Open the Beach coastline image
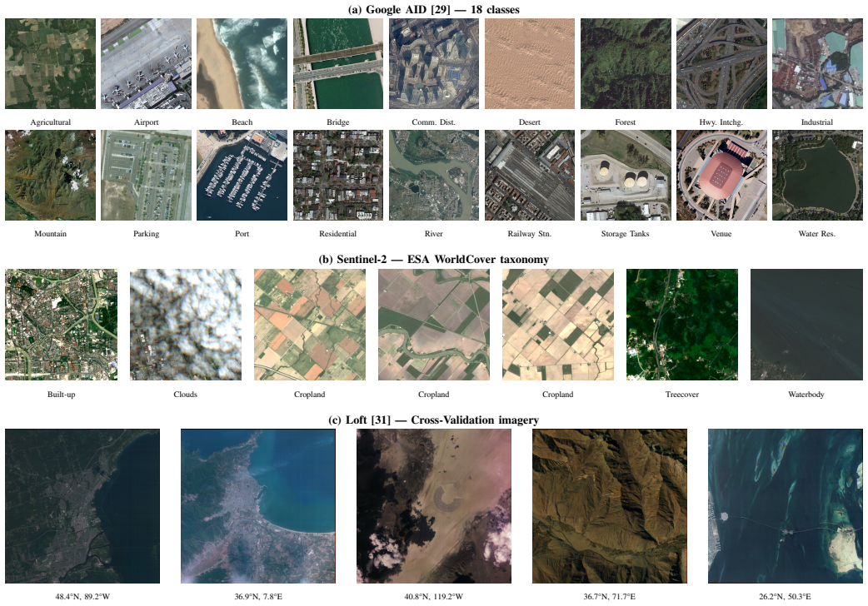Viewport: 868px width, 606px height. click(242, 63)
